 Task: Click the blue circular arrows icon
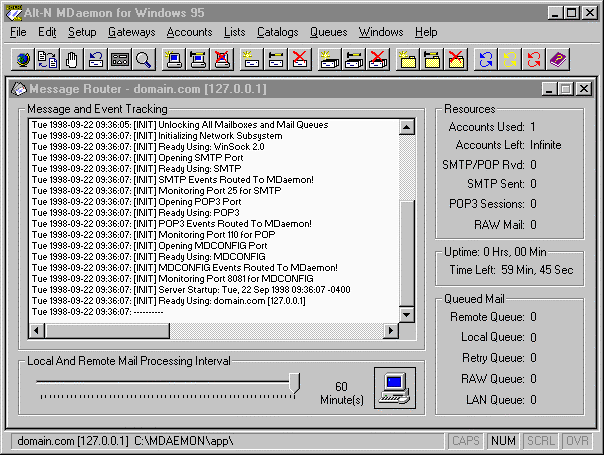click(x=487, y=59)
